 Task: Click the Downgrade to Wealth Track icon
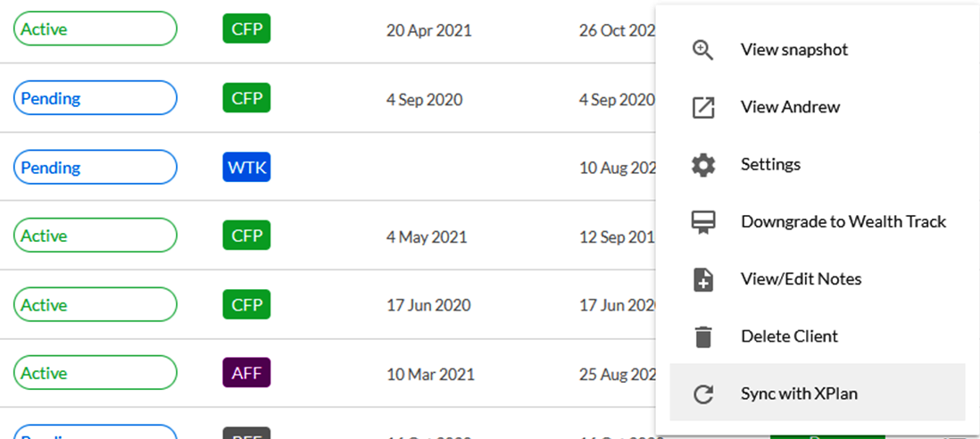coord(703,222)
